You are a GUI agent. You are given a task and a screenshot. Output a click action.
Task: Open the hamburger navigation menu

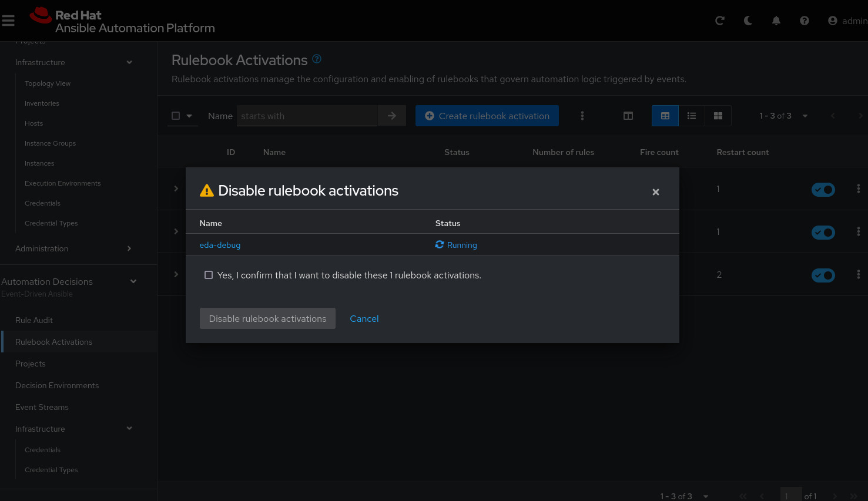8,21
